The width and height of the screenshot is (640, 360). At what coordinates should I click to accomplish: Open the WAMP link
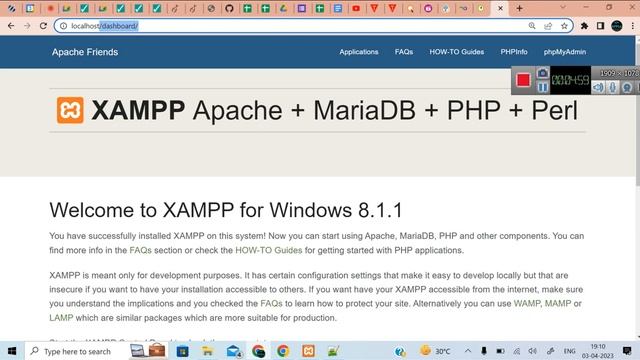pos(527,304)
